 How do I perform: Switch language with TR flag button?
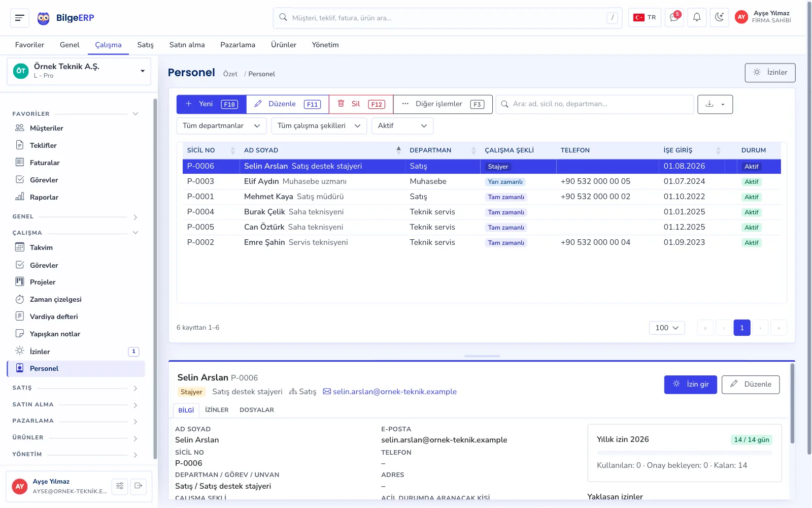pyautogui.click(x=645, y=17)
